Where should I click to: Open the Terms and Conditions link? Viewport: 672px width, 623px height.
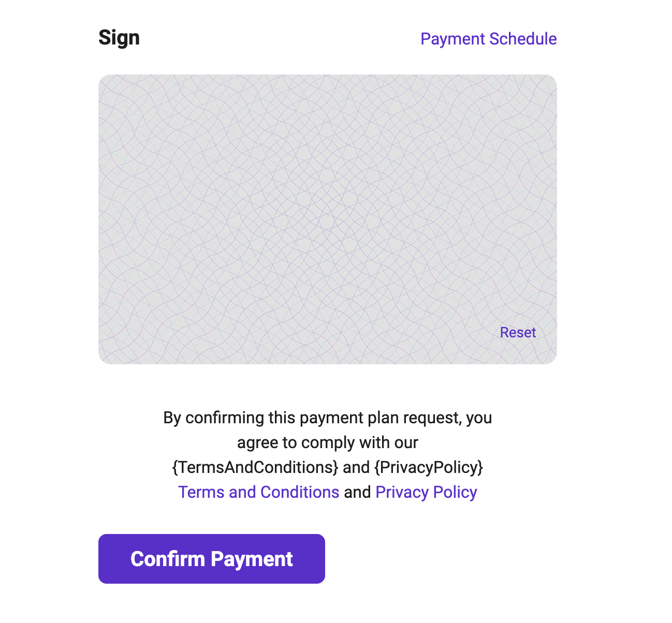point(259,492)
